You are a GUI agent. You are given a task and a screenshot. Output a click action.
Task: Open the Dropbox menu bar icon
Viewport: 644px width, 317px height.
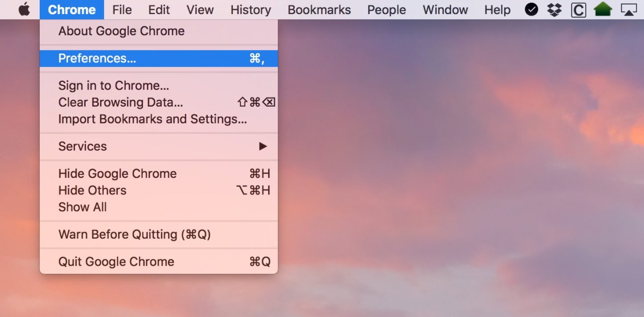tap(554, 10)
